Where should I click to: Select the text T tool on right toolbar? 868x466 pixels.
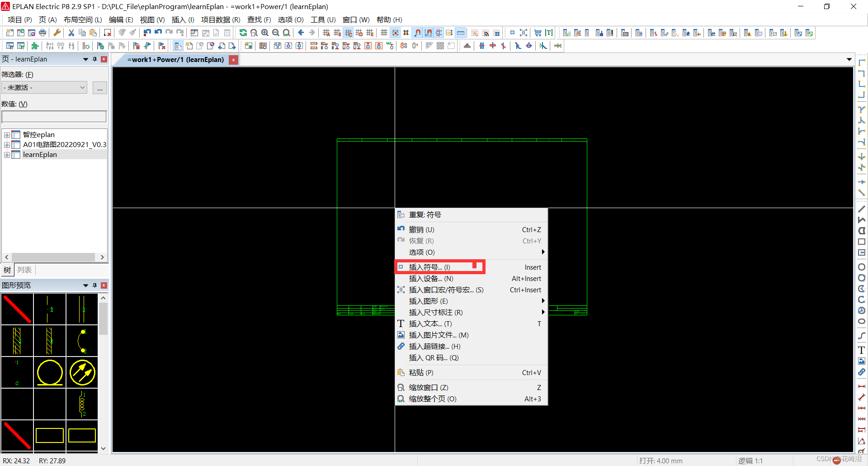[x=862, y=350]
